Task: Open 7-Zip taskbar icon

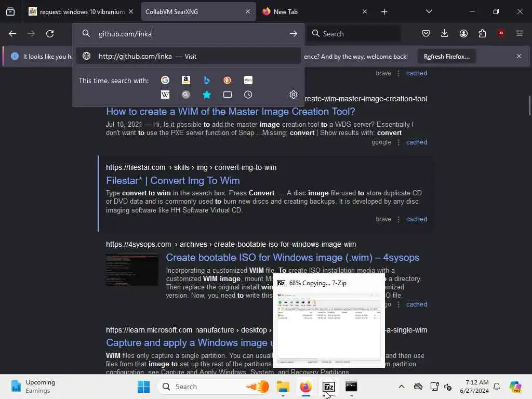Action: coord(329,387)
